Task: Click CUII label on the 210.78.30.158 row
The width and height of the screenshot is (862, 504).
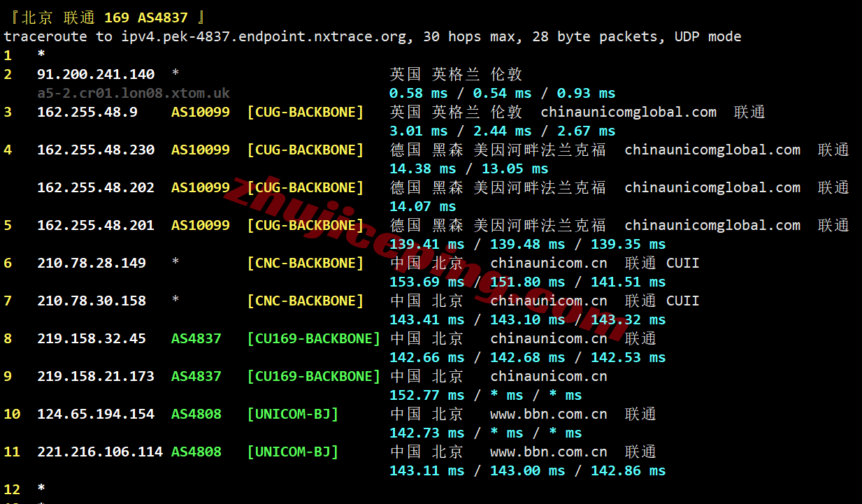Action: [x=683, y=301]
